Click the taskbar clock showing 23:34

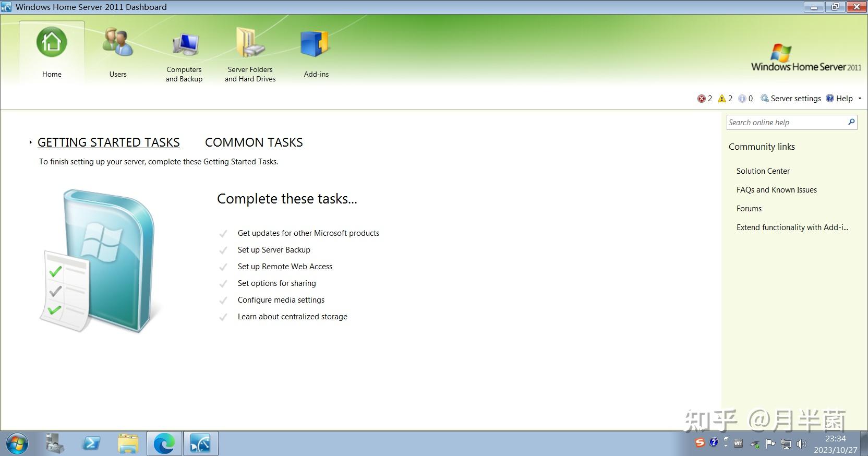835,444
